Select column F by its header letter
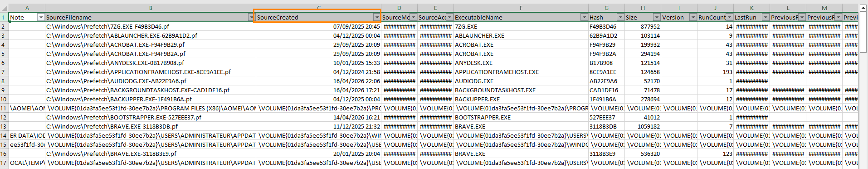The height and width of the screenshot is (169, 868). (521, 8)
